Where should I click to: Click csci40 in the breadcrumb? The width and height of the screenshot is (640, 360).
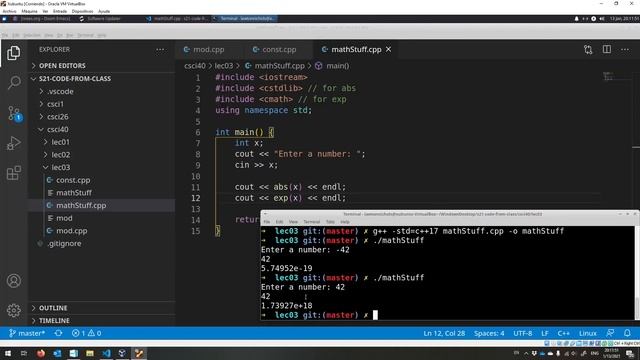[195, 66]
